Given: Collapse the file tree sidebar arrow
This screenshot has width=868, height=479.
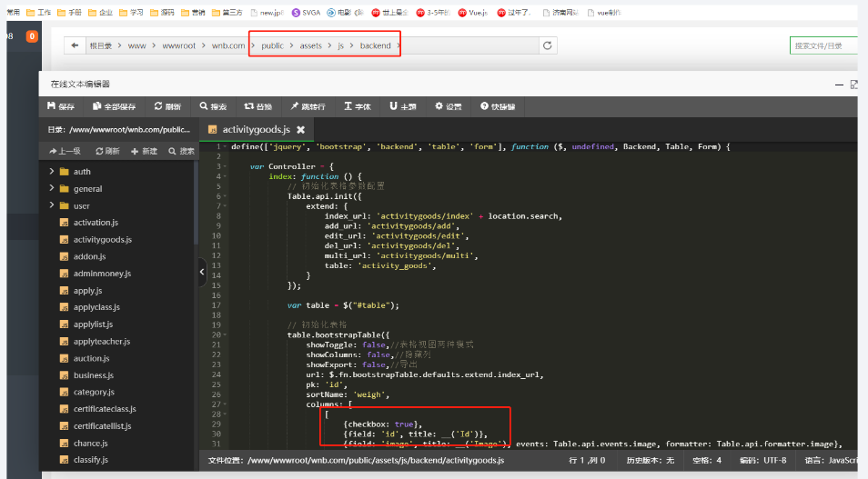Looking at the screenshot, I should (202, 272).
